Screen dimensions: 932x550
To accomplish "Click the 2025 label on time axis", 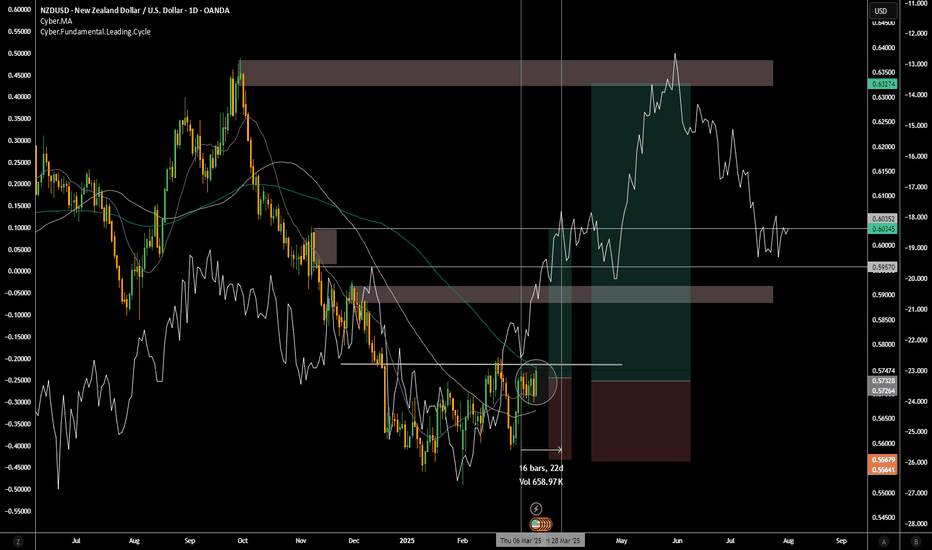I will [407, 540].
